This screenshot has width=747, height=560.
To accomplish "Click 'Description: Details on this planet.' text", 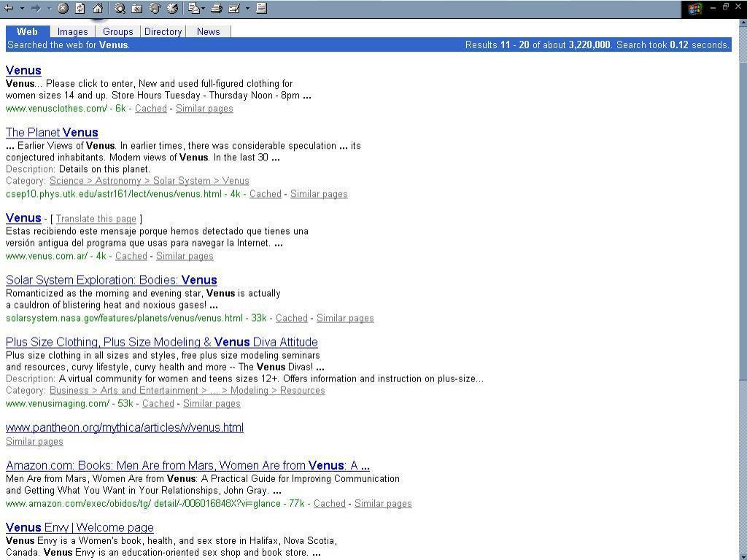I will 77,169.
